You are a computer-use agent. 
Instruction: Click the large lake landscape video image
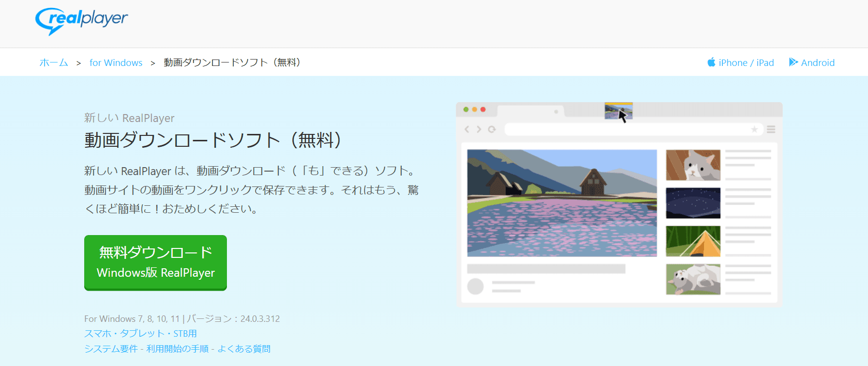(562, 203)
